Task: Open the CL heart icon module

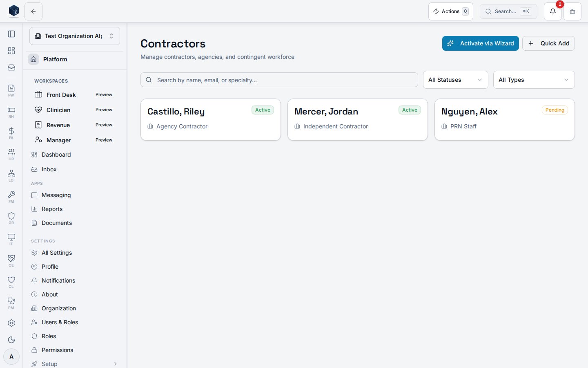Action: 11,282
